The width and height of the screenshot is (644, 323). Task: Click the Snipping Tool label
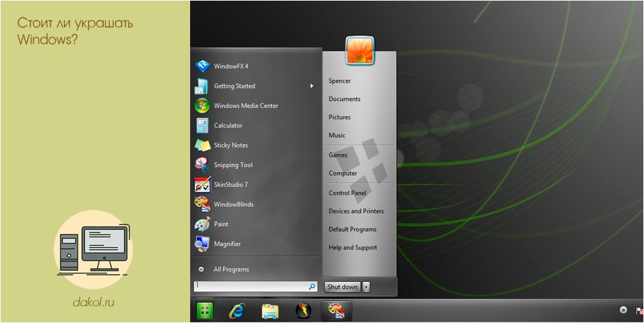(233, 166)
